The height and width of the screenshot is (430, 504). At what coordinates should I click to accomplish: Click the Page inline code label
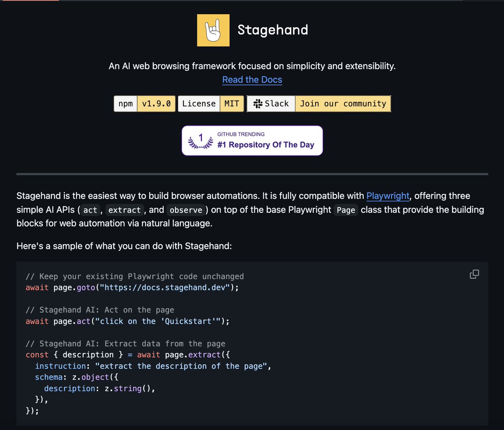click(346, 210)
